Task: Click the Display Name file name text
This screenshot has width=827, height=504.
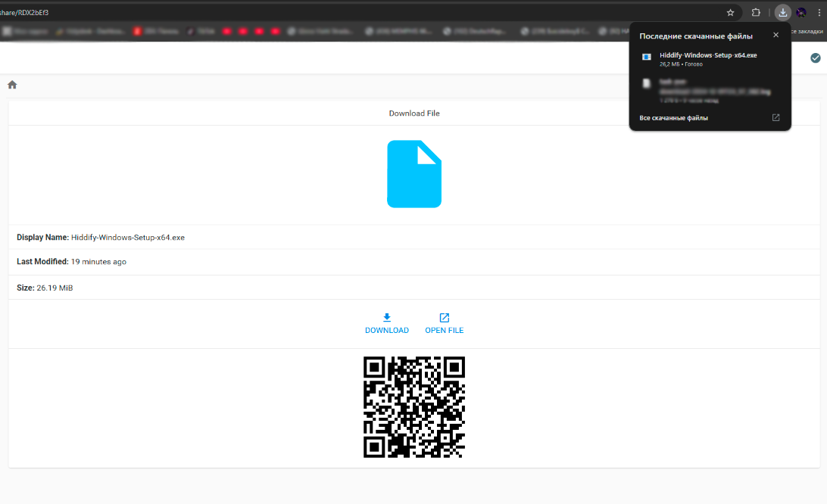Action: tap(128, 238)
